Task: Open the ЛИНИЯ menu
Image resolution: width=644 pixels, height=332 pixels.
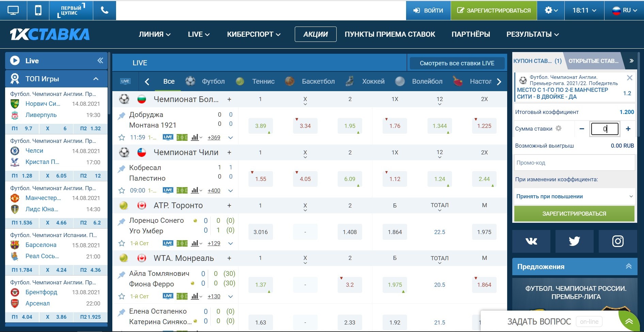Action: coord(155,34)
